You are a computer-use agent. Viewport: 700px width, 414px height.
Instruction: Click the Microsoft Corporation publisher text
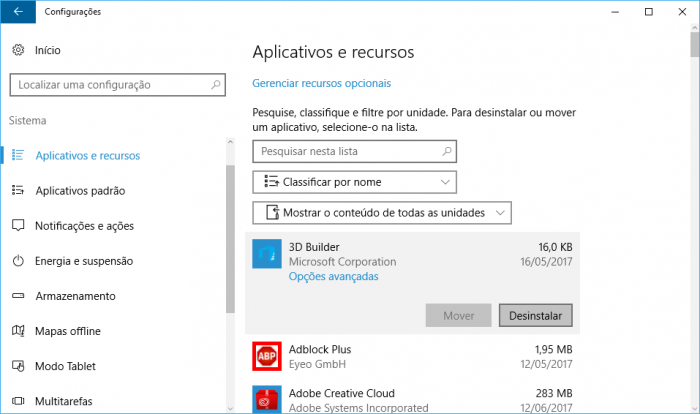click(342, 262)
